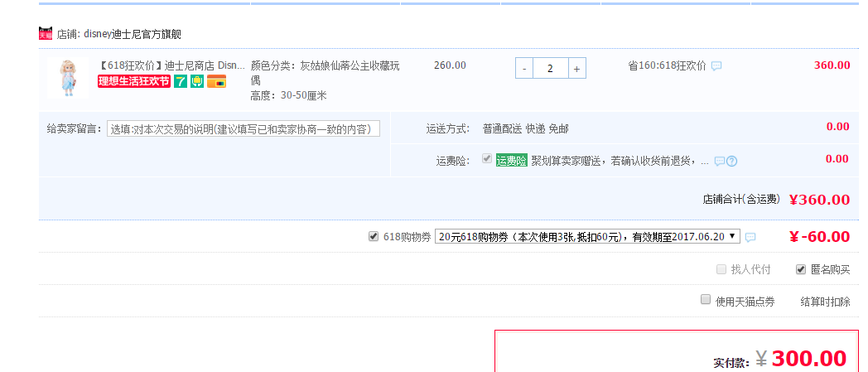The image size is (868, 372).
Task: Click the chat bubble icon in the 运费险 row
Action: [720, 161]
